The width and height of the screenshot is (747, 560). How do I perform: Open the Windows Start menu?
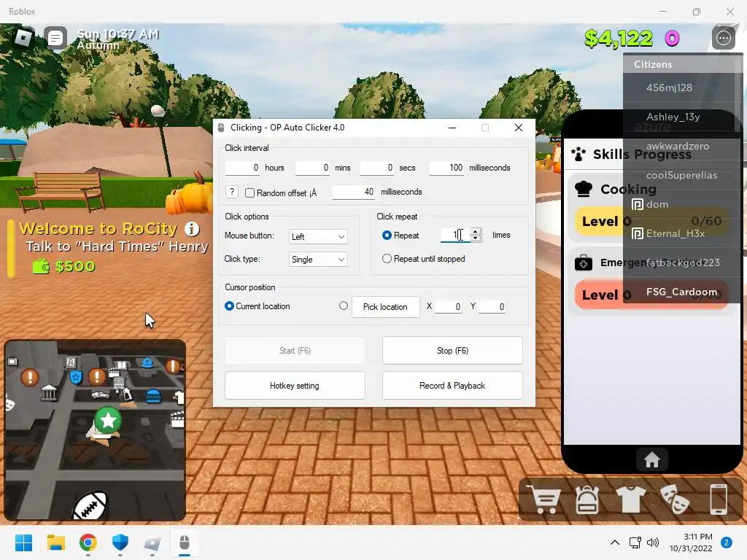[x=23, y=542]
